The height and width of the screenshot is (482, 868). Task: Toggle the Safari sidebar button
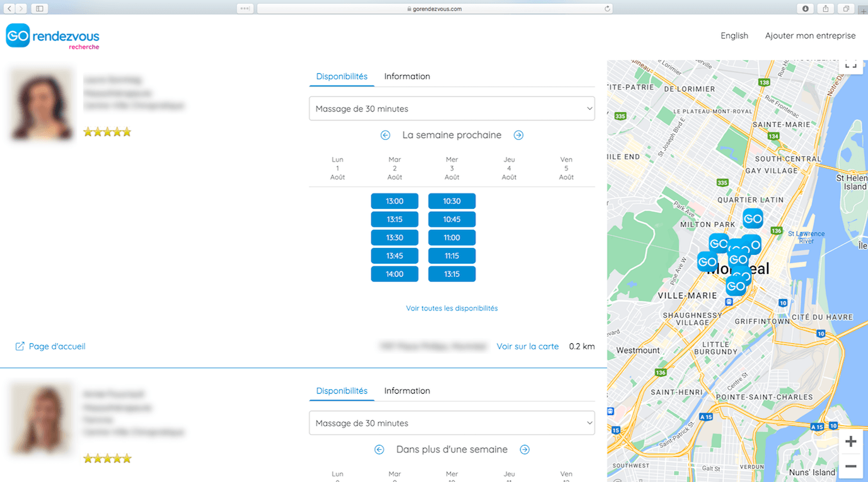(x=40, y=9)
